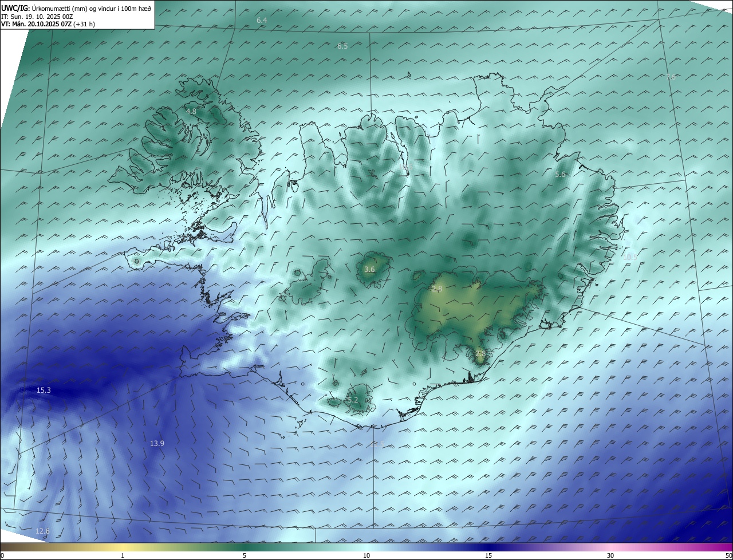The height and width of the screenshot is (560, 733).
Task: Click the 15.3 value label
Action: coord(44,390)
